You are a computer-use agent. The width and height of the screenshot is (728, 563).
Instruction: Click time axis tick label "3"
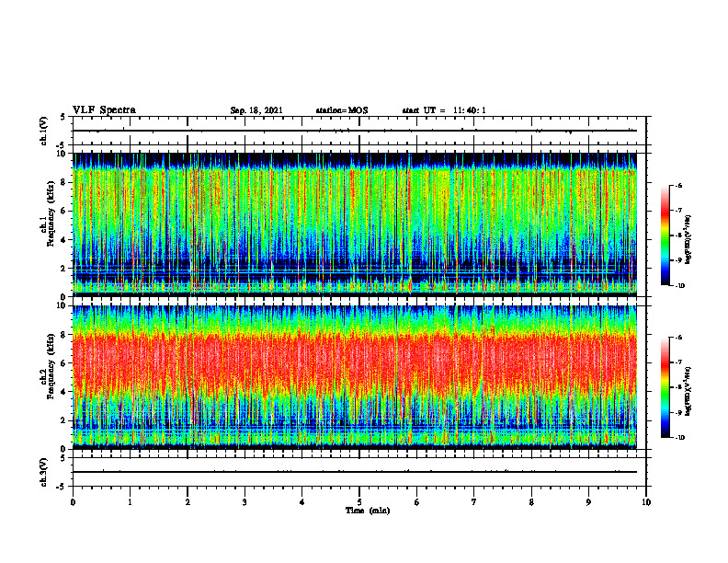click(245, 502)
